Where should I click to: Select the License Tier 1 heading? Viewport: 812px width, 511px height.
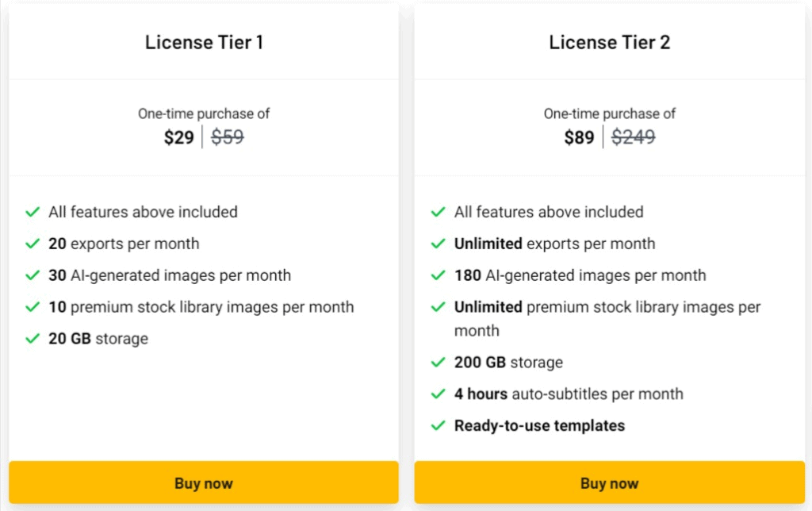(x=204, y=42)
